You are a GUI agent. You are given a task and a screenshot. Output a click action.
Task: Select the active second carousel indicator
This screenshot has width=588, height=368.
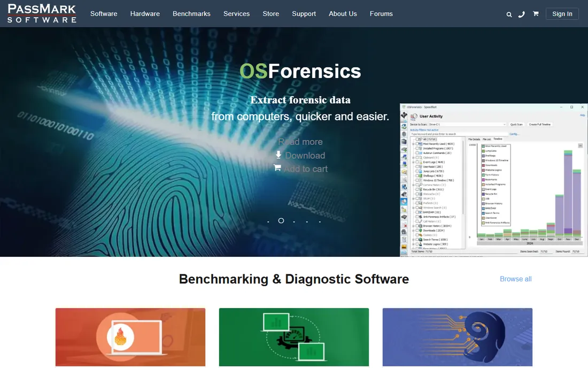[281, 220]
